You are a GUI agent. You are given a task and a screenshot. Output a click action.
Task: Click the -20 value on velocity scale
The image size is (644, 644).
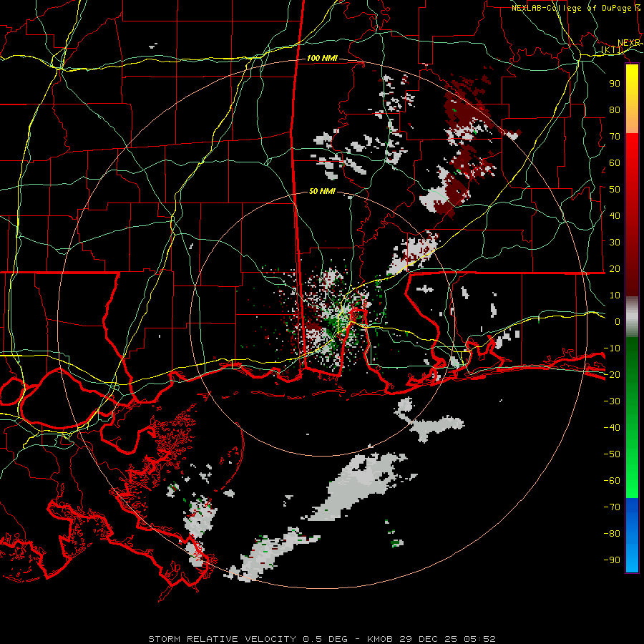[x=612, y=374]
